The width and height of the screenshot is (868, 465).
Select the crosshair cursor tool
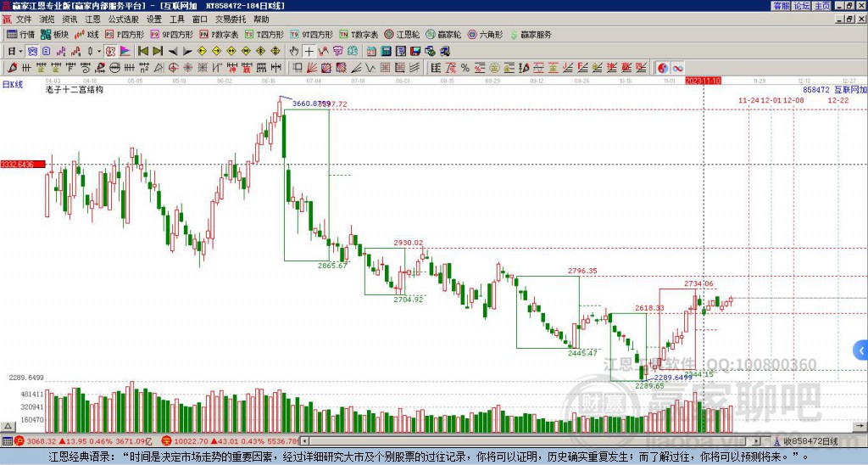pyautogui.click(x=309, y=52)
